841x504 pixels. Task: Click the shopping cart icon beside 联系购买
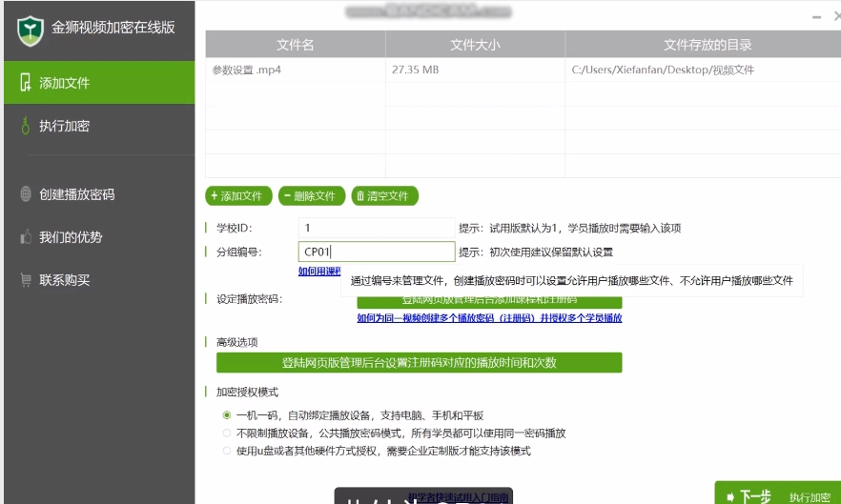click(x=25, y=279)
